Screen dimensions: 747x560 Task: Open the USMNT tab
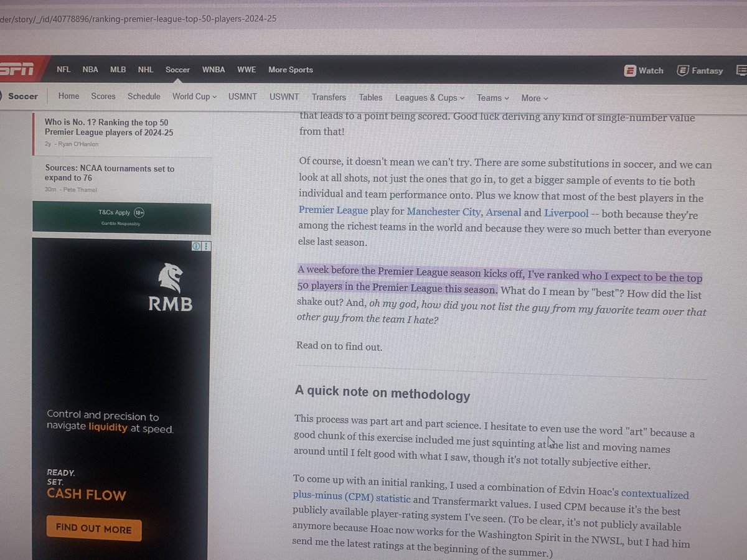point(243,97)
